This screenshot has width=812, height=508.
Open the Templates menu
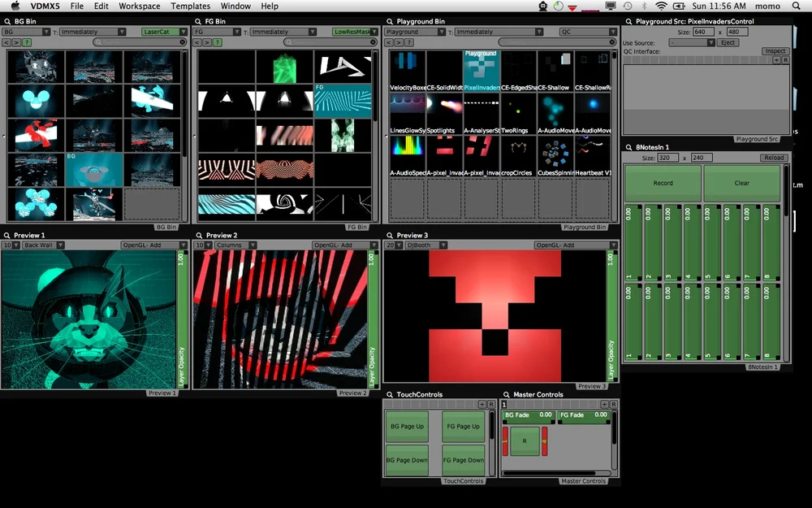point(191,6)
